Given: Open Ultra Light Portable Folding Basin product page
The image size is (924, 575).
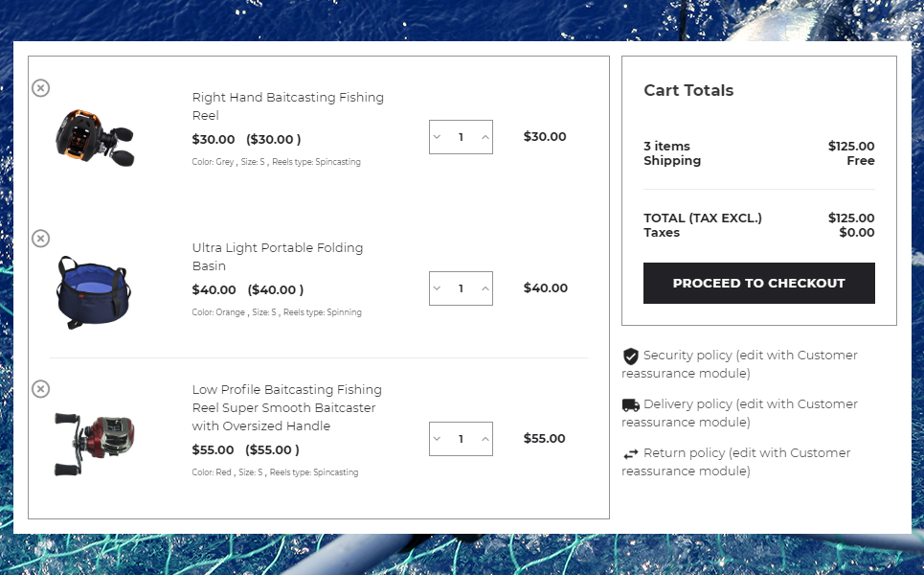Looking at the screenshot, I should [x=278, y=257].
